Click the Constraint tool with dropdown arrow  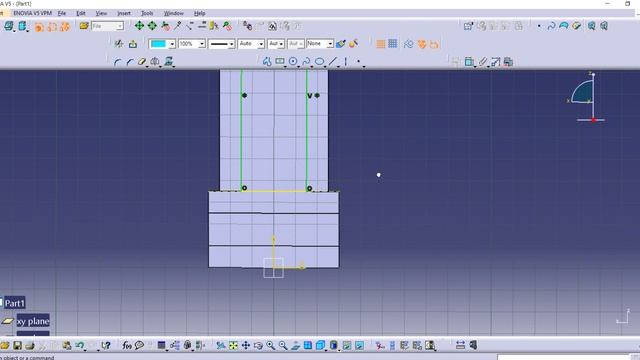tap(469, 62)
